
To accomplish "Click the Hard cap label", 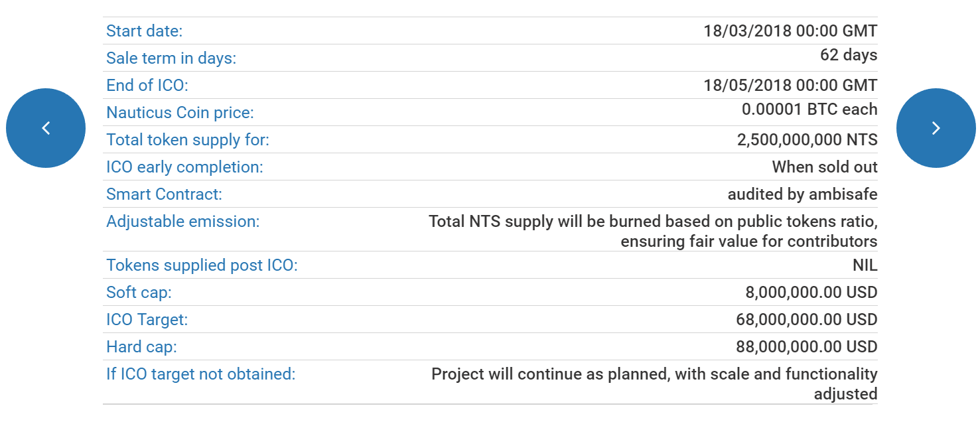I will click(141, 347).
